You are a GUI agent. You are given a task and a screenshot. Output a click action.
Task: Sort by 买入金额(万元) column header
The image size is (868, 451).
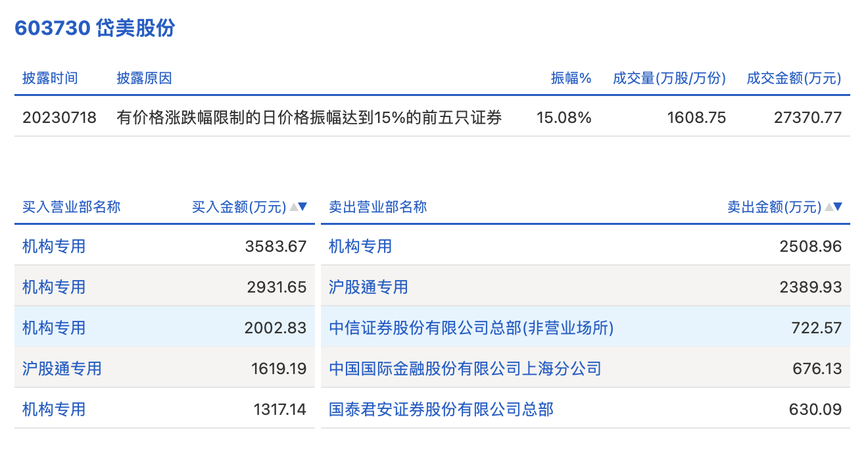pos(239,207)
